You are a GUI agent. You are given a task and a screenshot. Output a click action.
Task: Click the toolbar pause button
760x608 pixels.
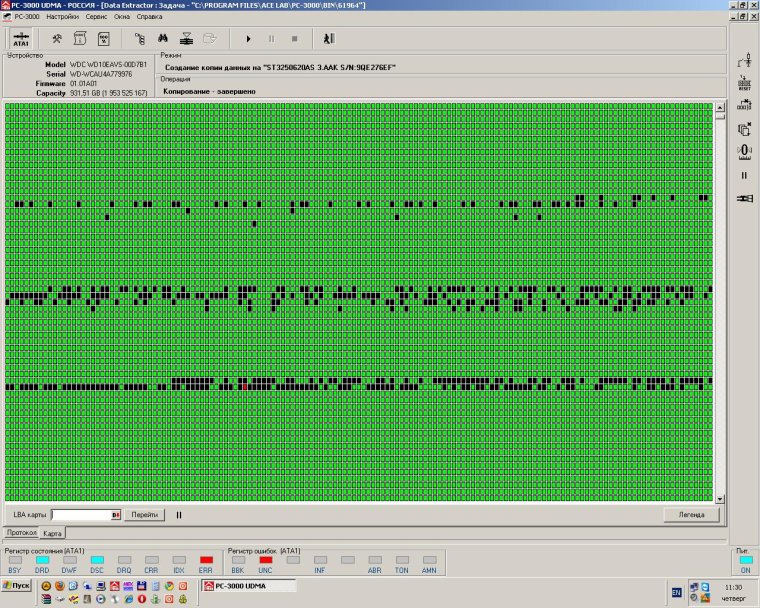click(271, 39)
